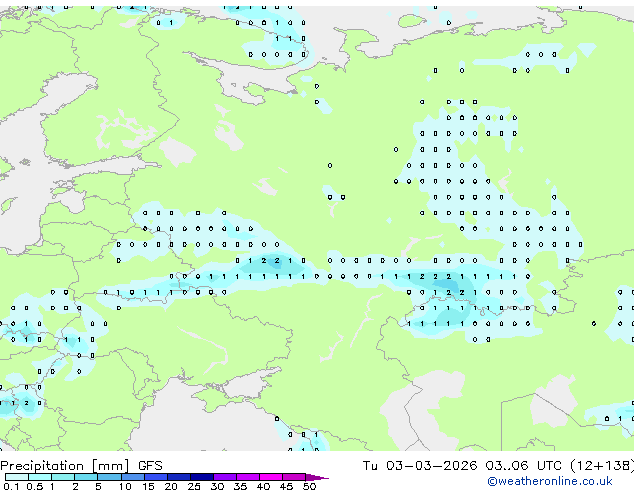The height and width of the screenshot is (490, 634).
Task: Click the legend scale label '10'
Action: coord(125,486)
